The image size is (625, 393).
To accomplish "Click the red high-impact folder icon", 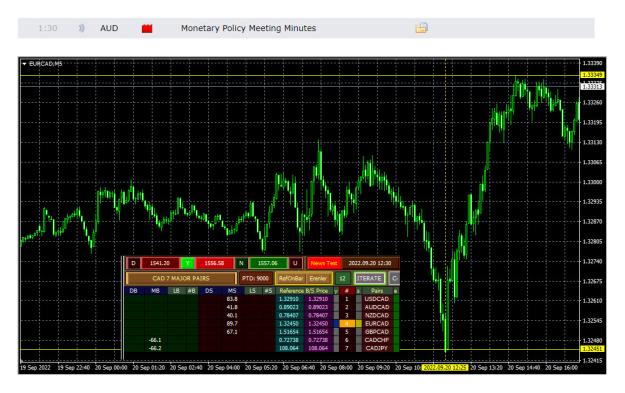I will tap(147, 28).
